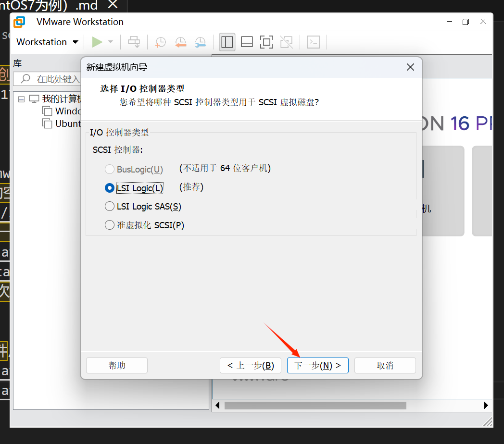This screenshot has width=504, height=444.
Task: Click the 库 library panel header
Action: (17, 63)
